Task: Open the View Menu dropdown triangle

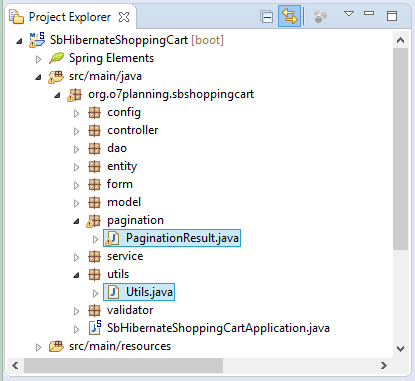Action: click(x=349, y=14)
